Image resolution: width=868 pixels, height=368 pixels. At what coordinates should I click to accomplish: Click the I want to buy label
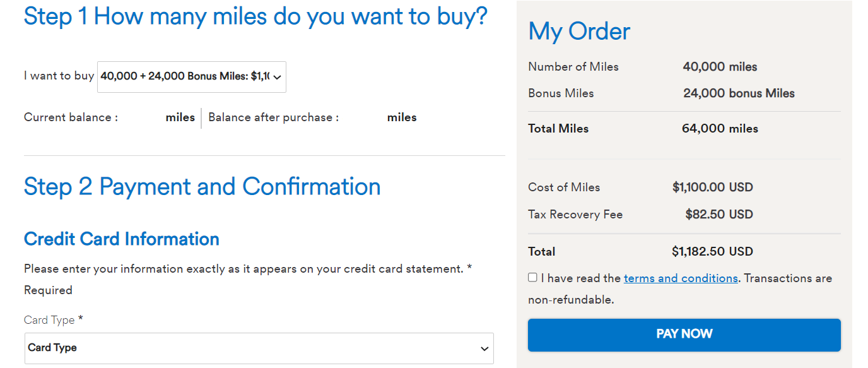click(x=59, y=76)
